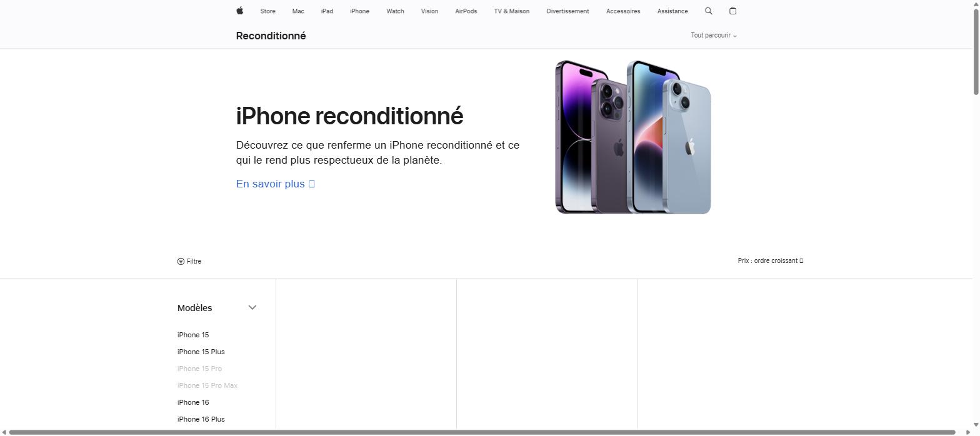
Task: Open the Watch menu
Action: [x=395, y=11]
